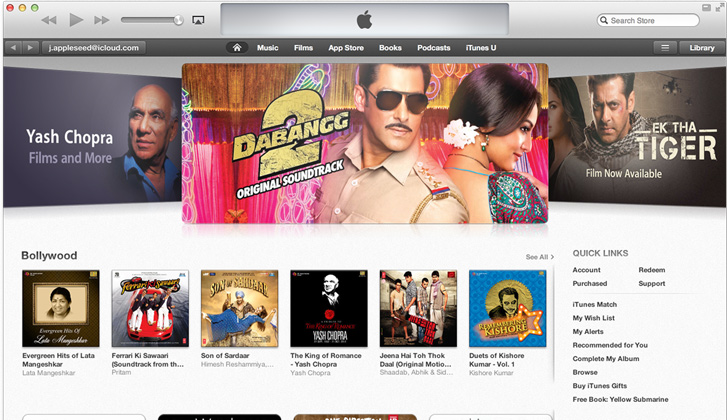Open the Music tab
Screen dimensions: 727x420
267,48
